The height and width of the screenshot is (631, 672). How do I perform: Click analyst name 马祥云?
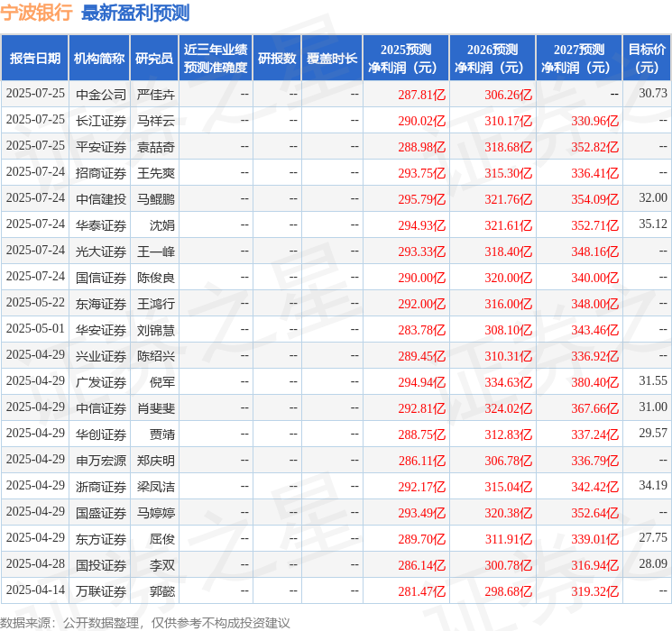click(155, 121)
